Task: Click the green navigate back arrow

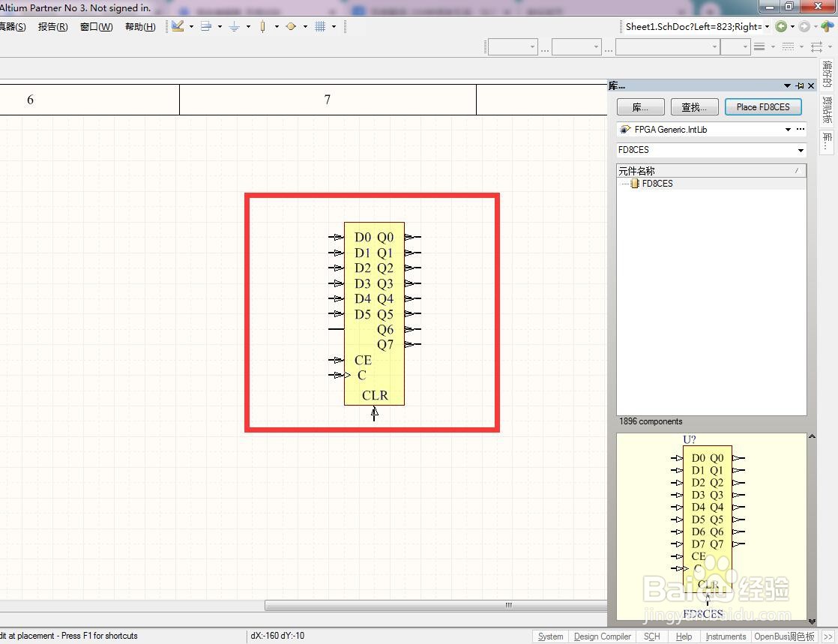Action: click(781, 26)
